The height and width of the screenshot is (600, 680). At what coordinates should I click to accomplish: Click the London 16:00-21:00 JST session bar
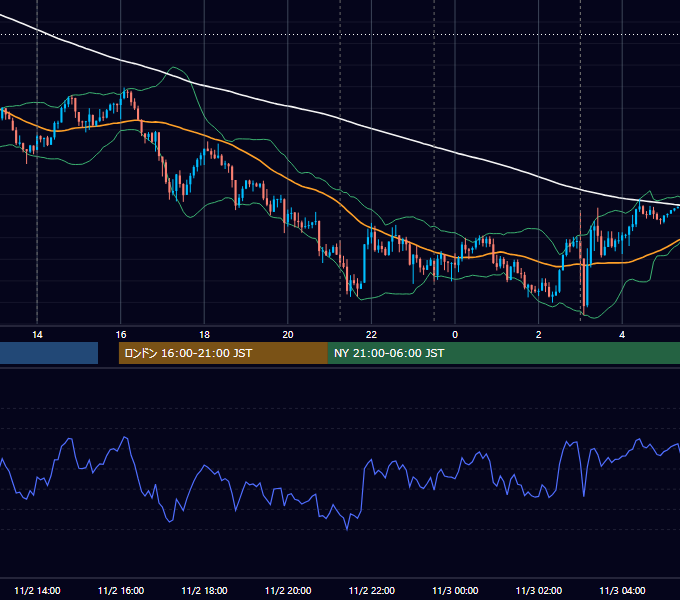coord(223,353)
